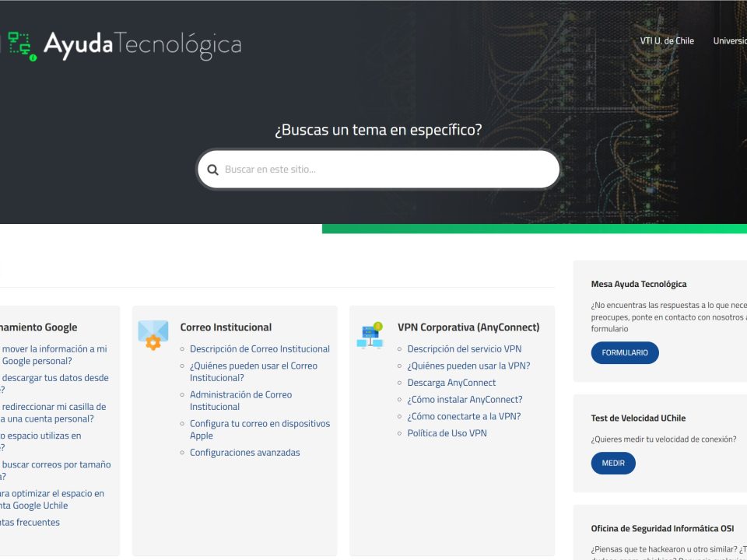Open 'Configuraciones avanzadas' link
The image size is (747, 560).
(244, 453)
